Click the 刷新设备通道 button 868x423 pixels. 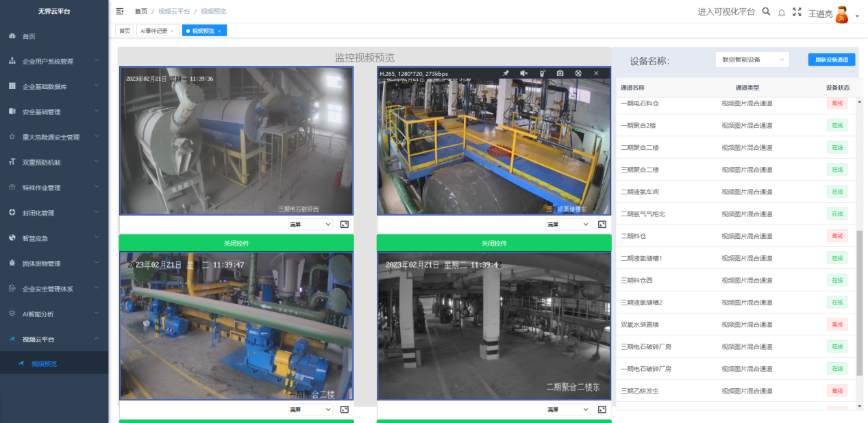point(831,60)
